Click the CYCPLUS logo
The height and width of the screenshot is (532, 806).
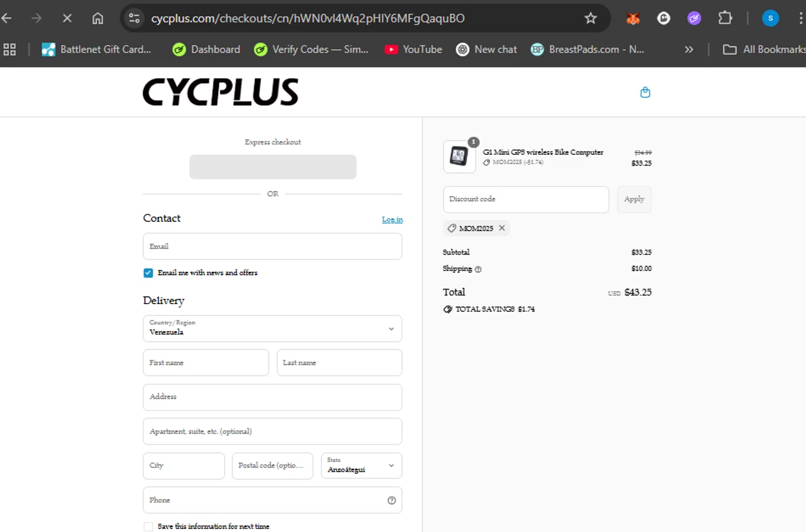pyautogui.click(x=220, y=92)
